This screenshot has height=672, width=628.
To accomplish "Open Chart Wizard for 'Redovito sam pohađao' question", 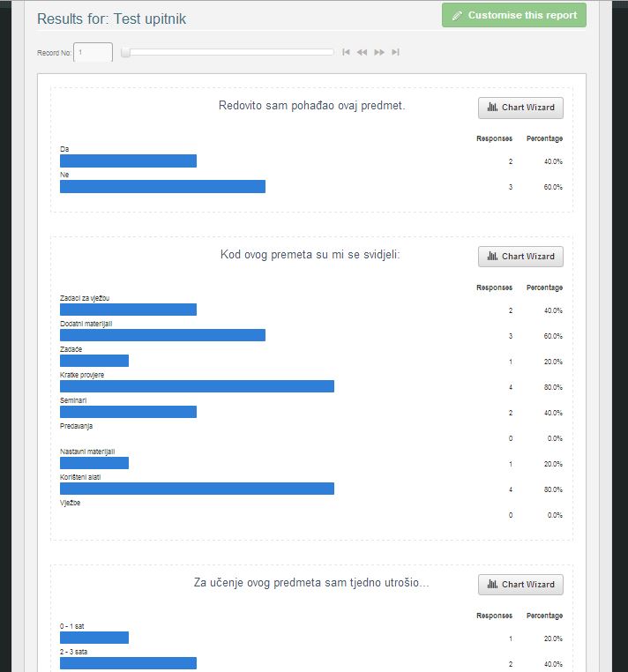I will (520, 108).
